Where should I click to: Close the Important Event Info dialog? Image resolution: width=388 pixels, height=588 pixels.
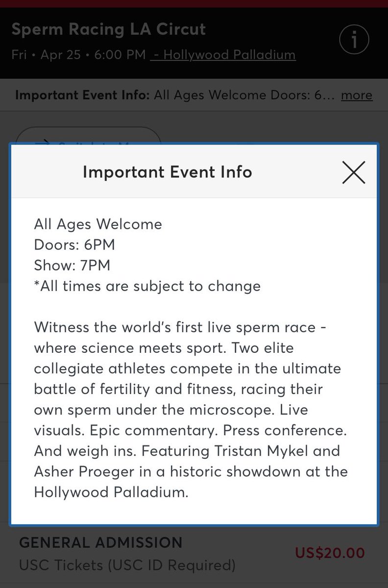point(354,172)
